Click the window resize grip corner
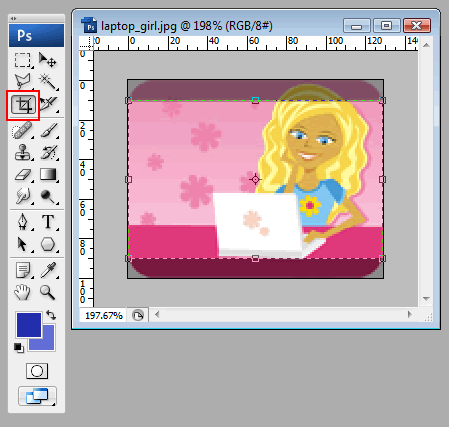Screen dimensions: 449x427 [429, 317]
